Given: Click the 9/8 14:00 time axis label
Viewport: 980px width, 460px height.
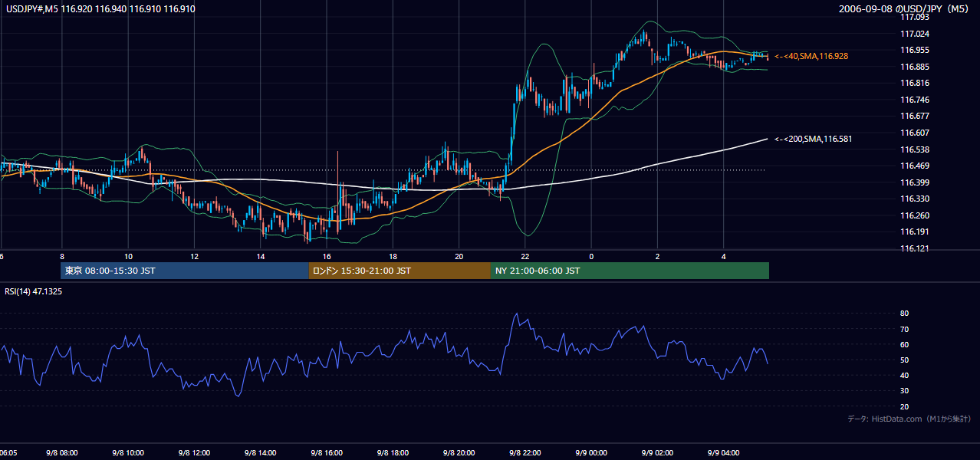Looking at the screenshot, I should (x=261, y=452).
